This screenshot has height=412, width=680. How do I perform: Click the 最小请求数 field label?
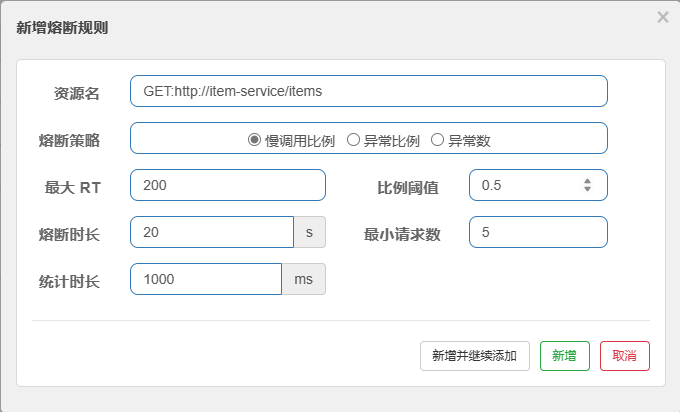[x=402, y=235]
